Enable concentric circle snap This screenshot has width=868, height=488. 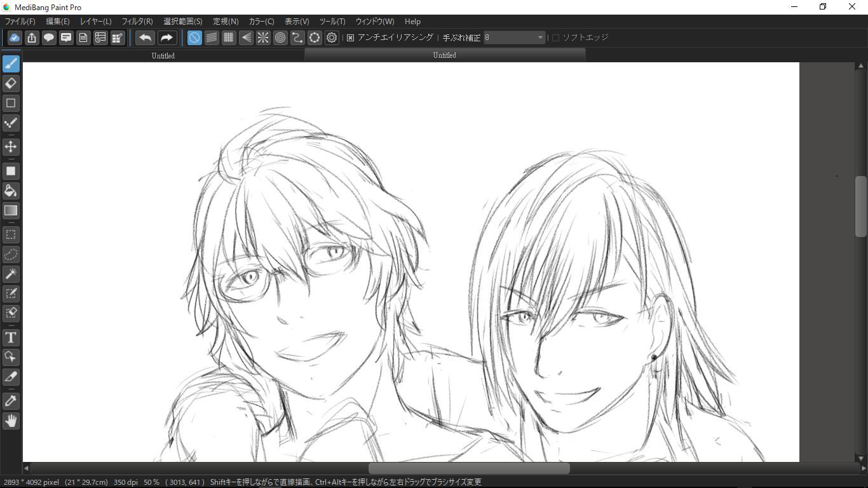tap(280, 37)
